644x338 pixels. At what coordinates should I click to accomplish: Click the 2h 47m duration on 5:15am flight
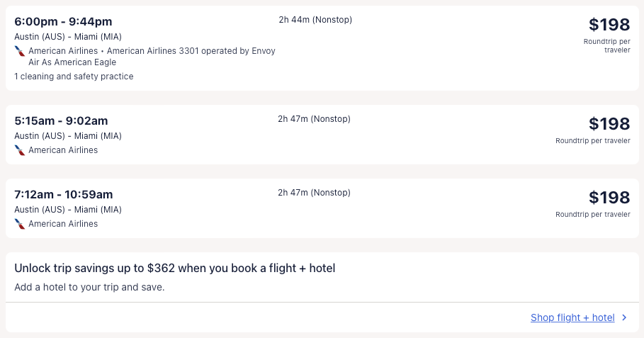[314, 119]
